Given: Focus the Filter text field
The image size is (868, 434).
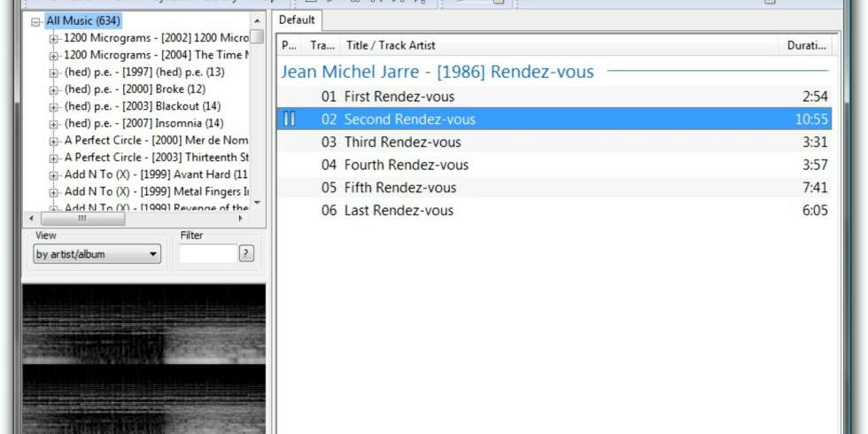Looking at the screenshot, I should coord(208,254).
